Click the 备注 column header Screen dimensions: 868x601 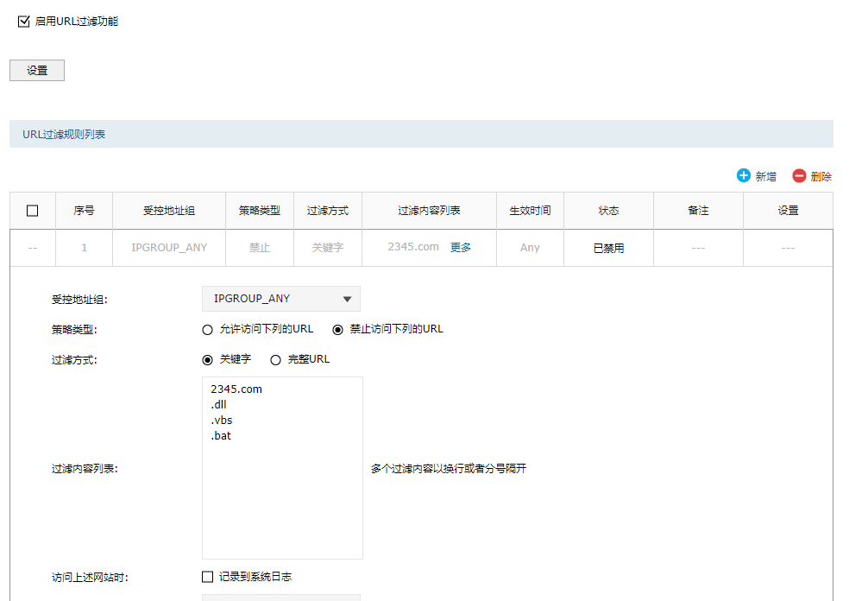(699, 211)
